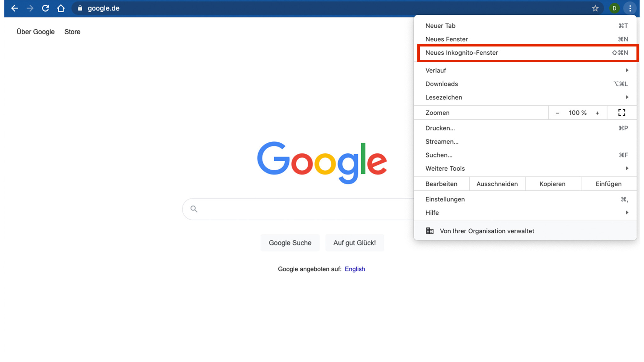The width and height of the screenshot is (644, 362).
Task: Click the Auf gut Glück! button
Action: point(354,243)
